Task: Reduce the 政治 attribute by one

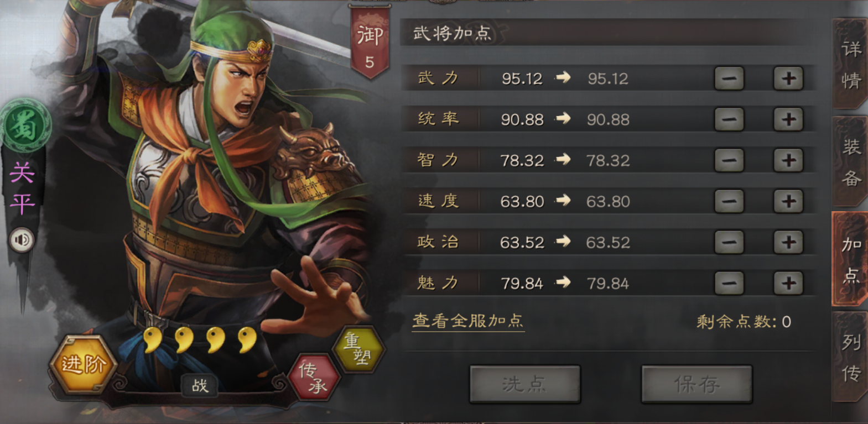Action: 729,242
